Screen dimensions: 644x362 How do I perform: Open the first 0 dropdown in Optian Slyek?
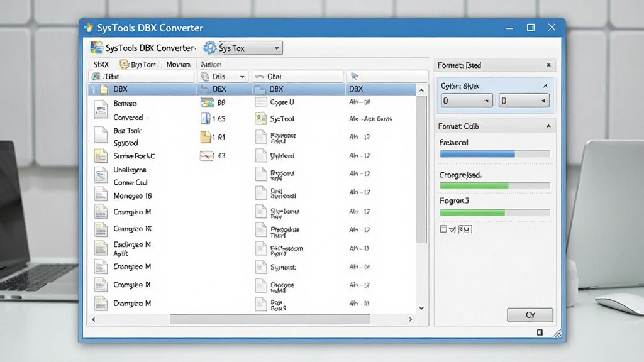coord(467,101)
